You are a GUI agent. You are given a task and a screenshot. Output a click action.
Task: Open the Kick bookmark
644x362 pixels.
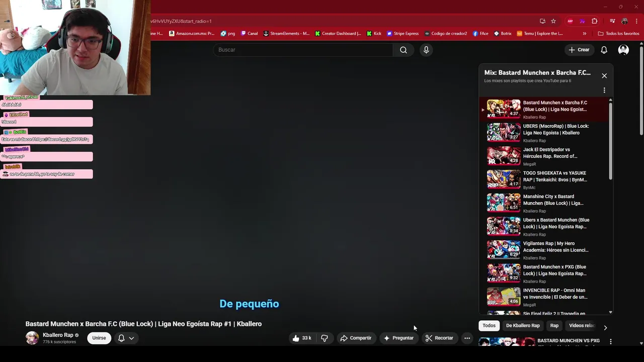point(374,34)
